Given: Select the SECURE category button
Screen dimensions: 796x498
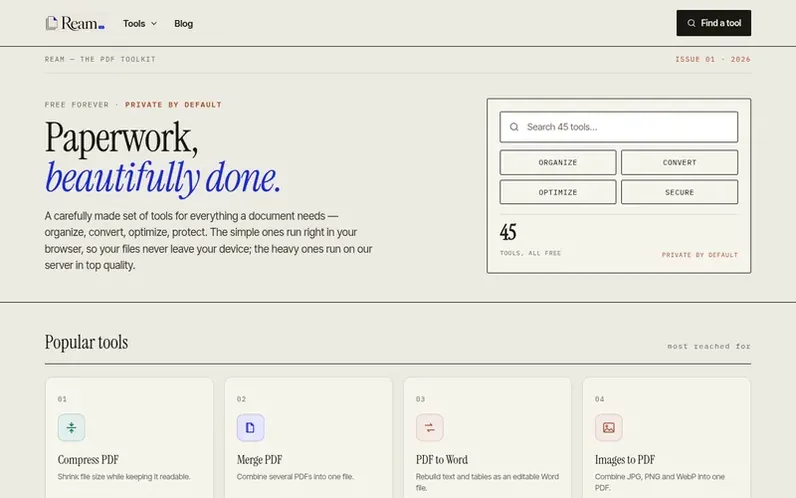Looking at the screenshot, I should [679, 192].
